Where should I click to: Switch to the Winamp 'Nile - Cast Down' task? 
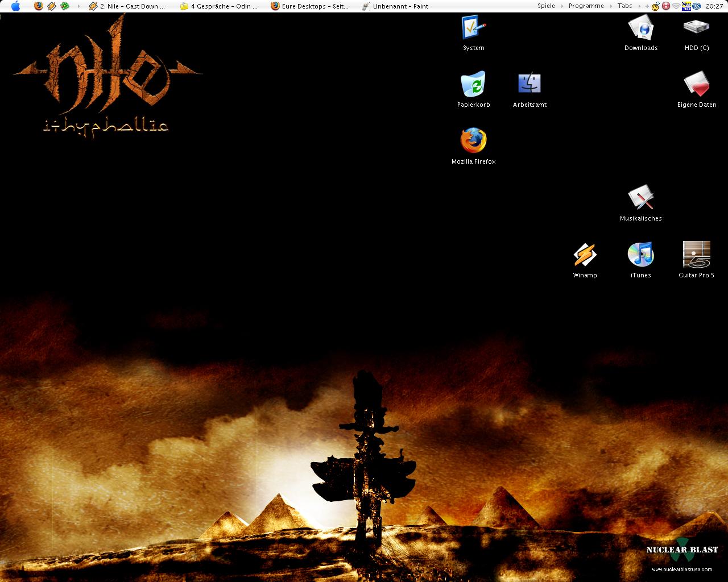click(x=128, y=6)
